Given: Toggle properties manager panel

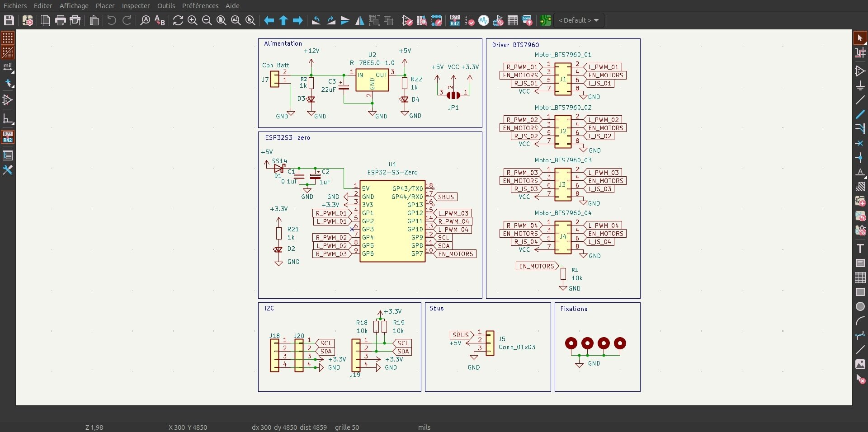Looking at the screenshot, I should tap(8, 170).
